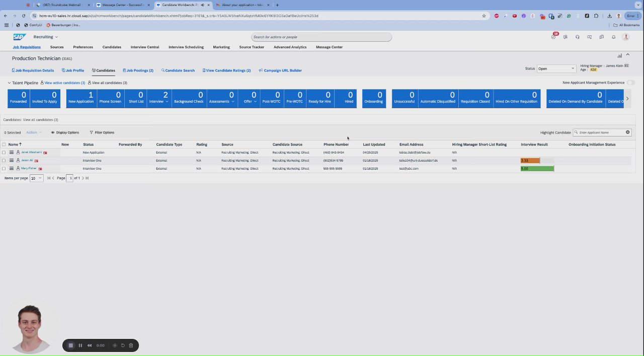The width and height of the screenshot is (644, 356).
Task: Open row actions menu for Jason Ali
Action: (x=12, y=160)
